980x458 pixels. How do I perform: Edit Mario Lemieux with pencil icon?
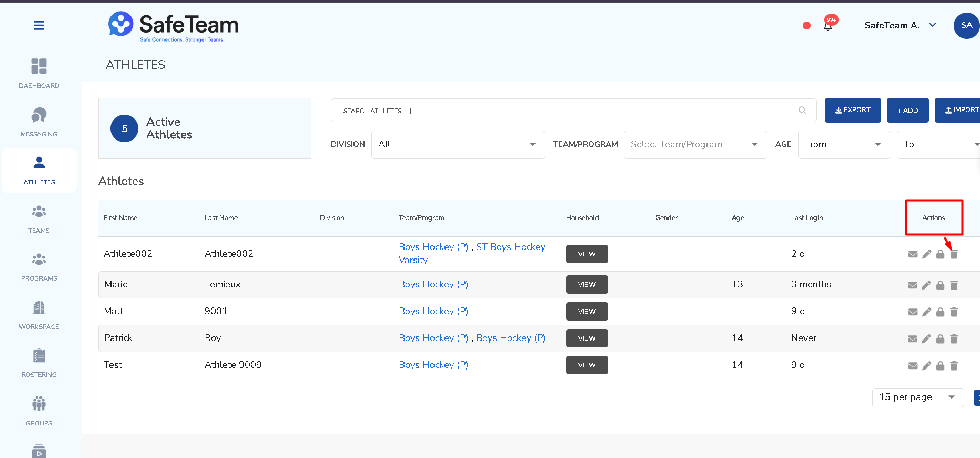click(926, 285)
